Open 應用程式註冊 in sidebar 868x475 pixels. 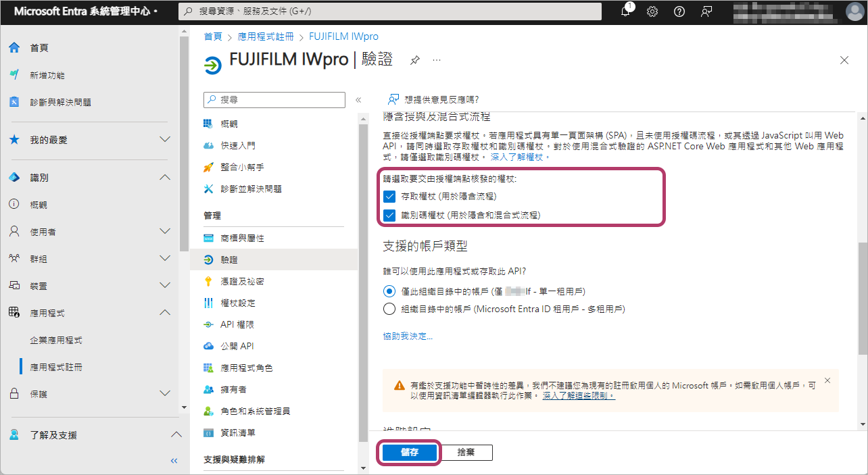pyautogui.click(x=56, y=367)
